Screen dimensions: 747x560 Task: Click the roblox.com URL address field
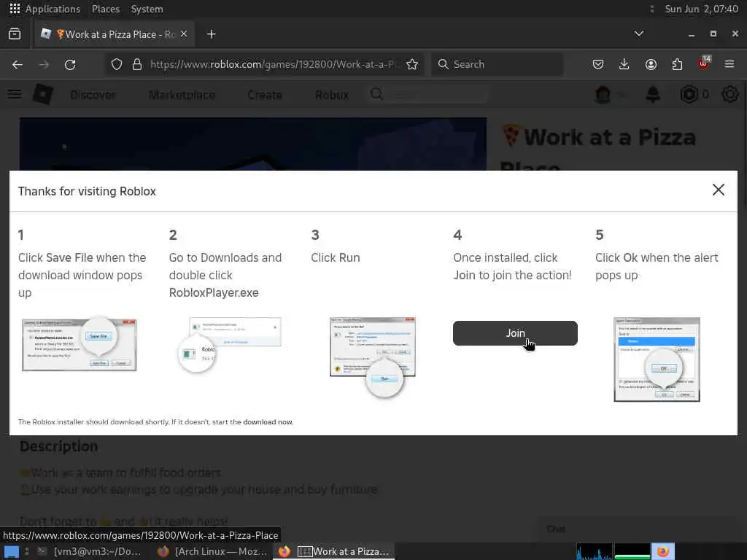(273, 64)
